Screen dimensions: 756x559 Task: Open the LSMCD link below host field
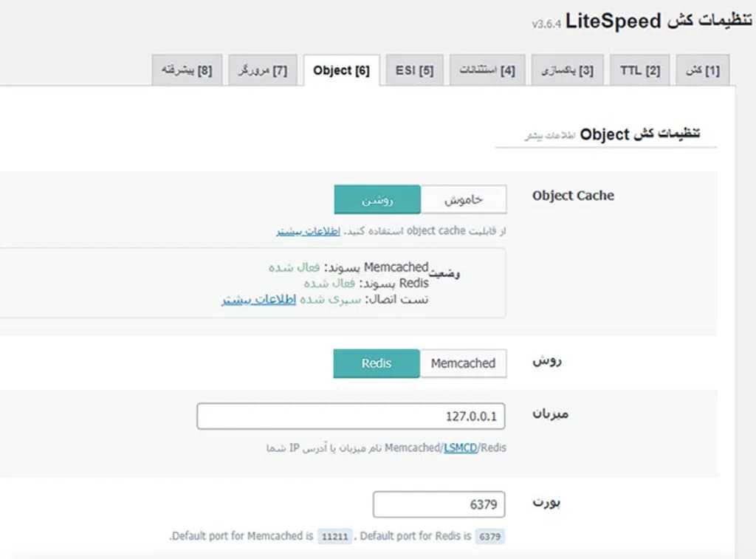tap(460, 448)
